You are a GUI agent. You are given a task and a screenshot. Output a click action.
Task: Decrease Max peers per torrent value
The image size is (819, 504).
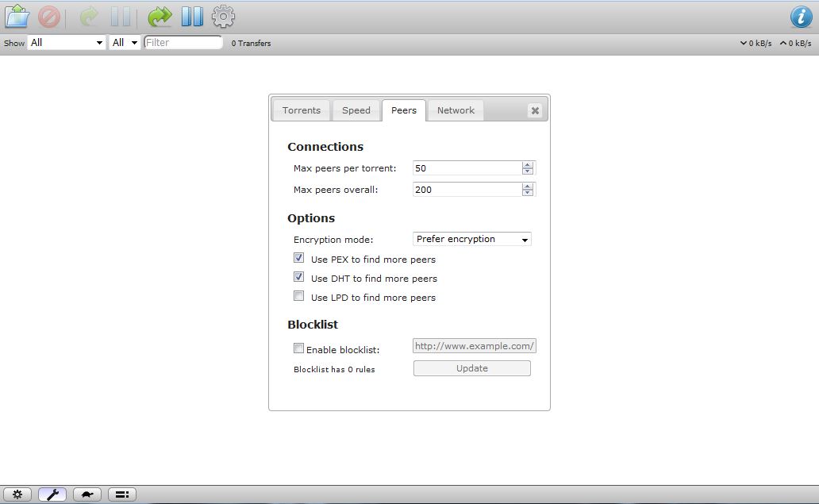pos(528,171)
